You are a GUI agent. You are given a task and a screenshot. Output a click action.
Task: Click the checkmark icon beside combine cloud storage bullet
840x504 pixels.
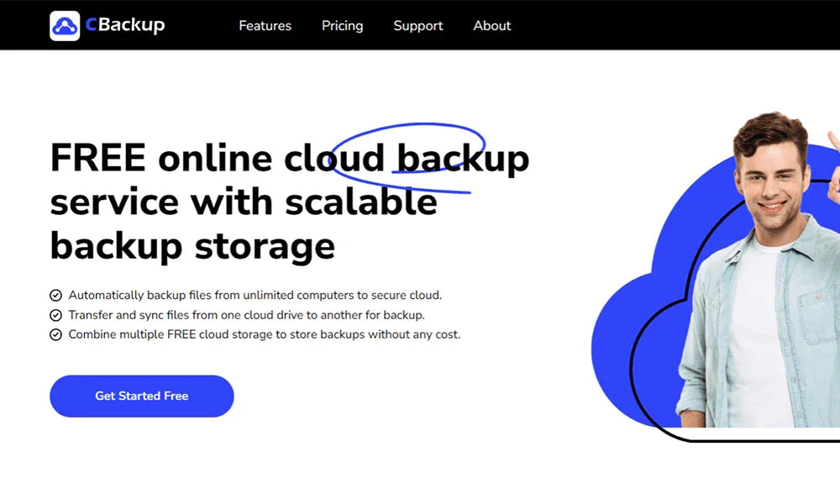(55, 334)
